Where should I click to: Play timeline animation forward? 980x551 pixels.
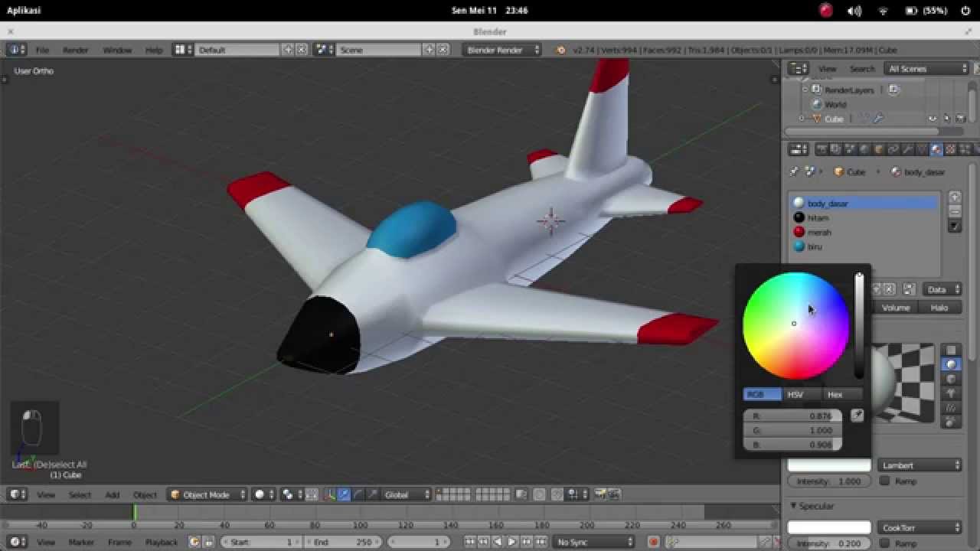pyautogui.click(x=512, y=542)
